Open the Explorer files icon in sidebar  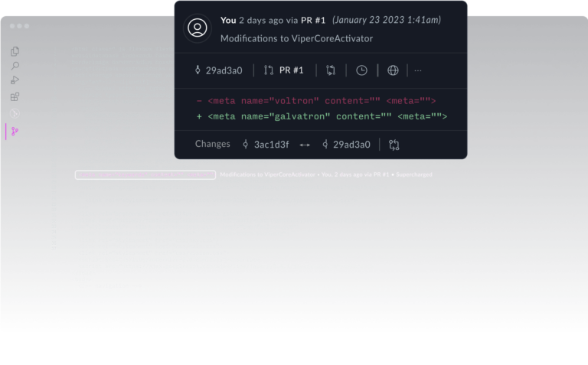pos(15,51)
